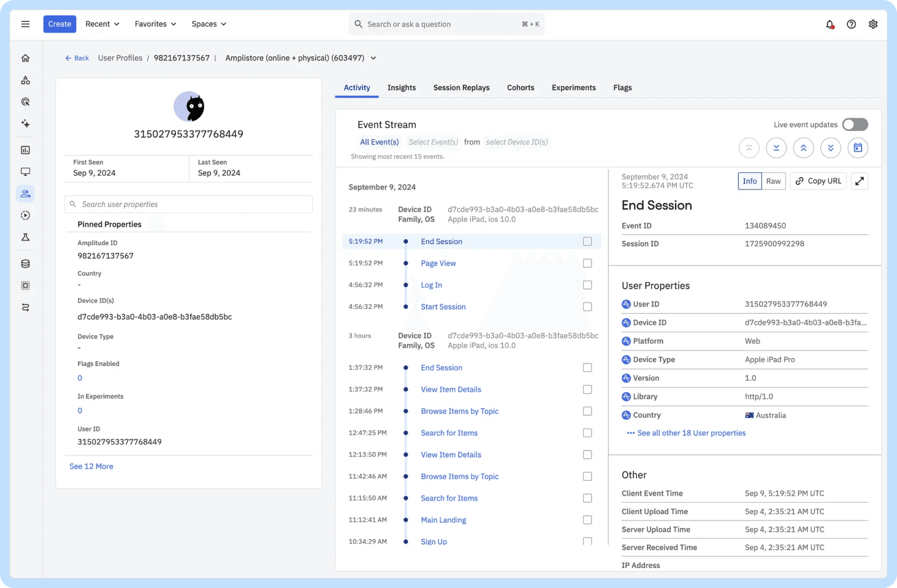Viewport: 897px width, 588px height.
Task: Open the AI sparkles icon in the sidebar
Action: point(25,124)
